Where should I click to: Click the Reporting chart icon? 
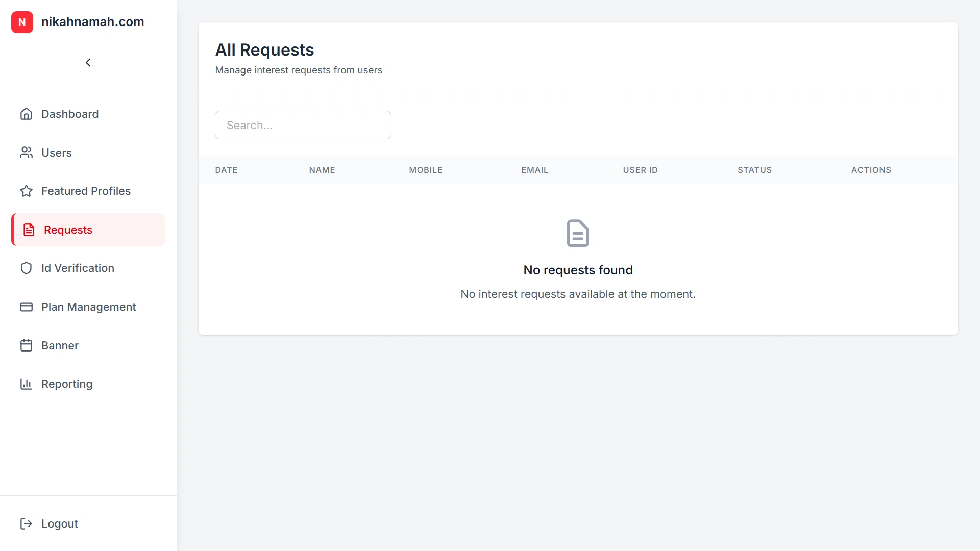coord(26,384)
